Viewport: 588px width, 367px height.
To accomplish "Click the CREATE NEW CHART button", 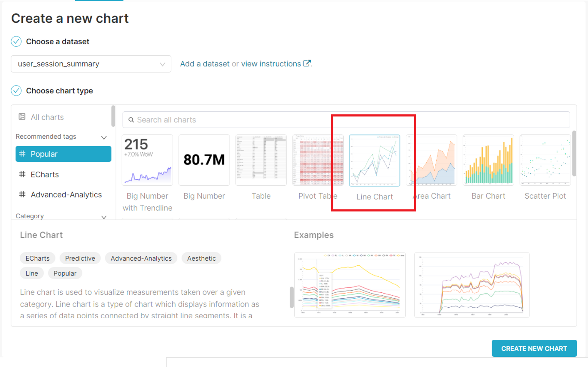I will (x=534, y=348).
